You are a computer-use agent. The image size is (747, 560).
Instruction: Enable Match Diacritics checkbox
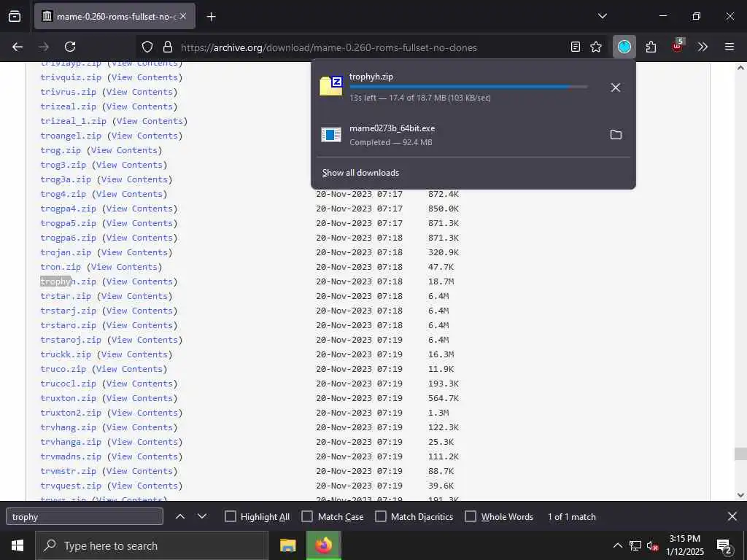(381, 517)
